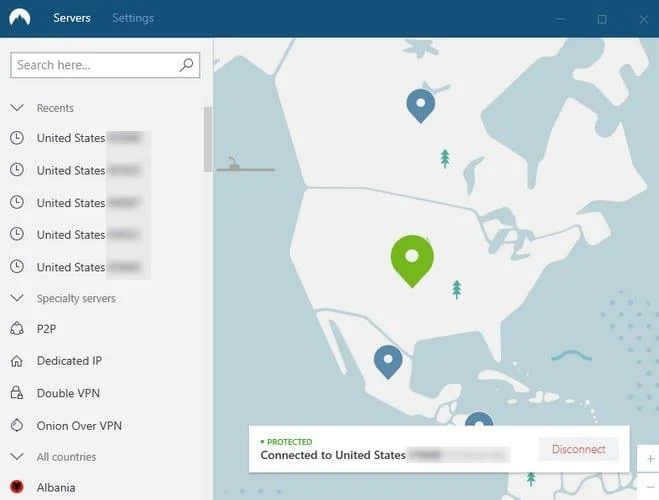
Task: Switch to the Servers tab
Action: point(72,18)
